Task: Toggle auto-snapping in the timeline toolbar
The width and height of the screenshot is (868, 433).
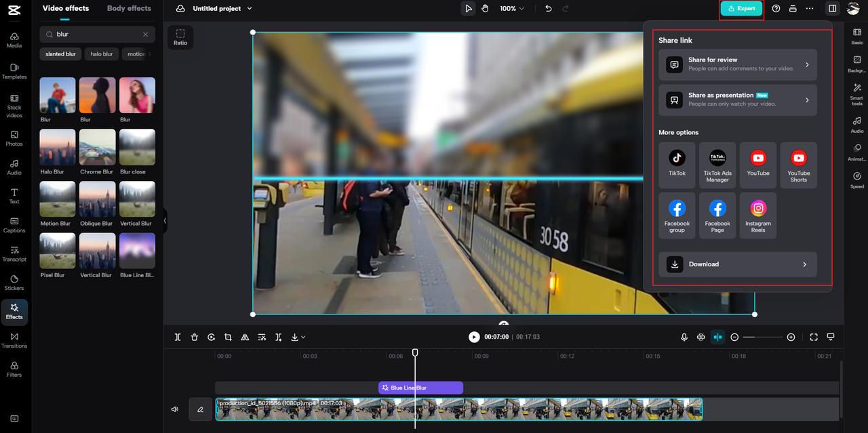Action: click(717, 337)
